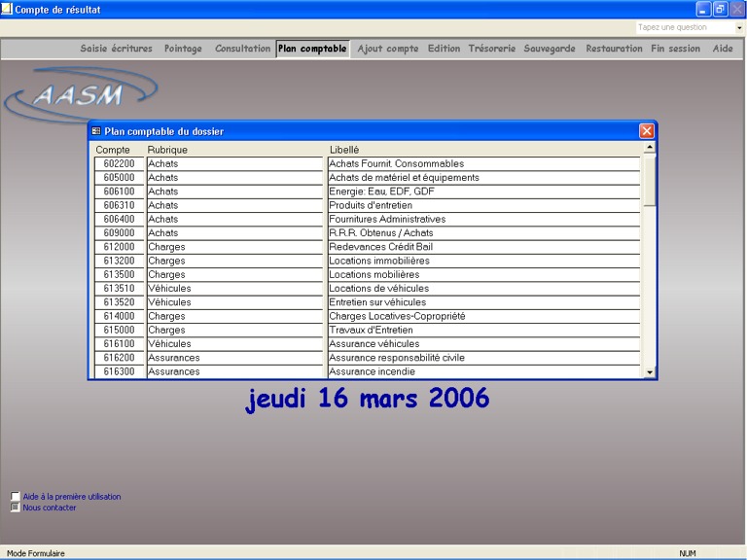Image resolution: width=747 pixels, height=560 pixels.
Task: Open the Pointage menu item
Action: [x=183, y=49]
